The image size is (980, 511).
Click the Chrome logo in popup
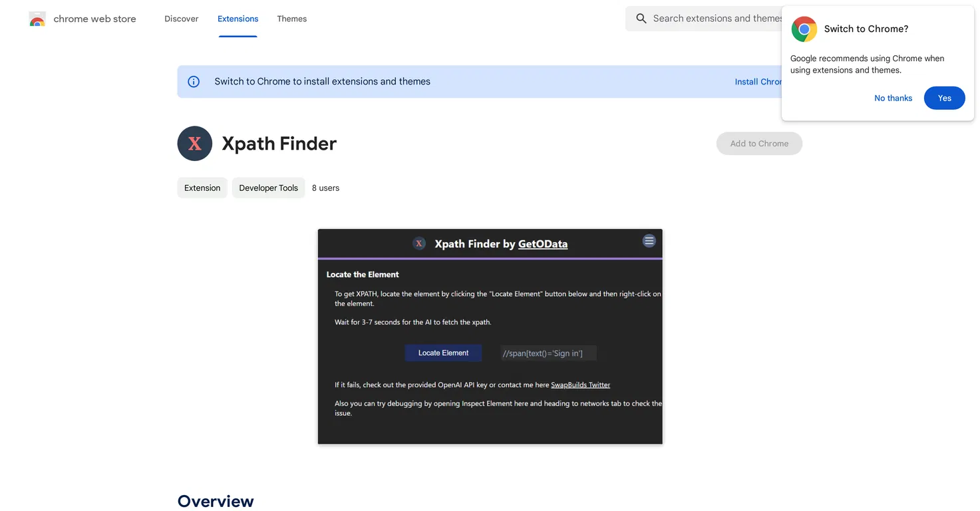[804, 29]
